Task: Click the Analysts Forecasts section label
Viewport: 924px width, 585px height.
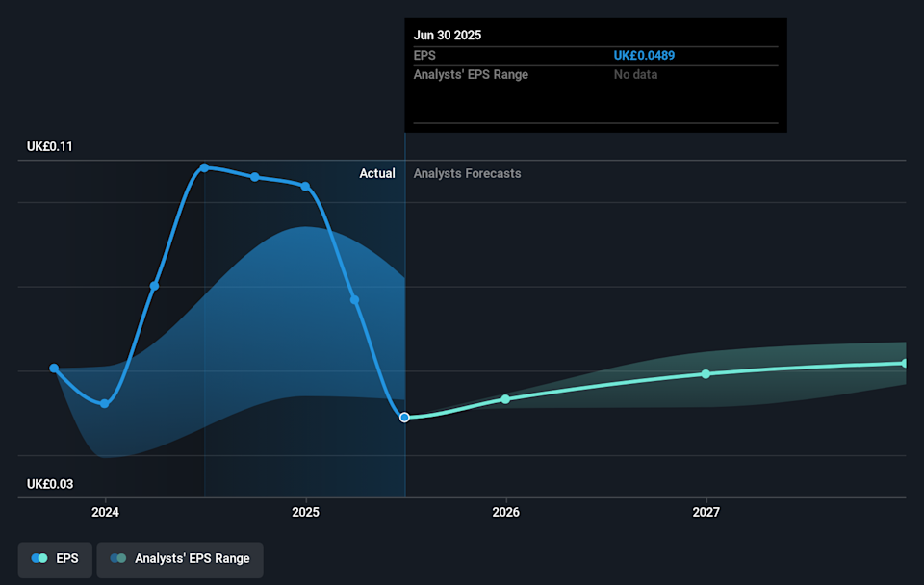Action: pos(467,174)
